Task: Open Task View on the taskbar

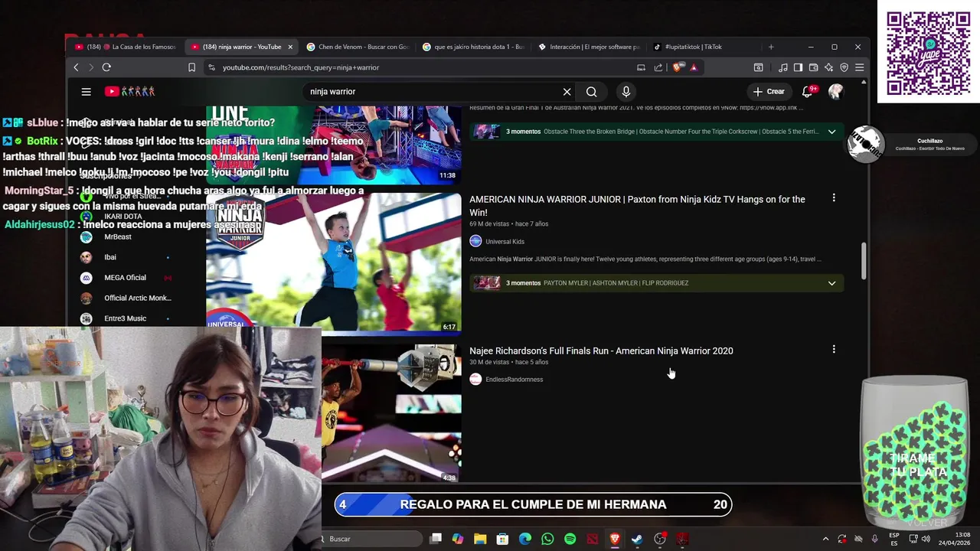Action: click(x=436, y=539)
